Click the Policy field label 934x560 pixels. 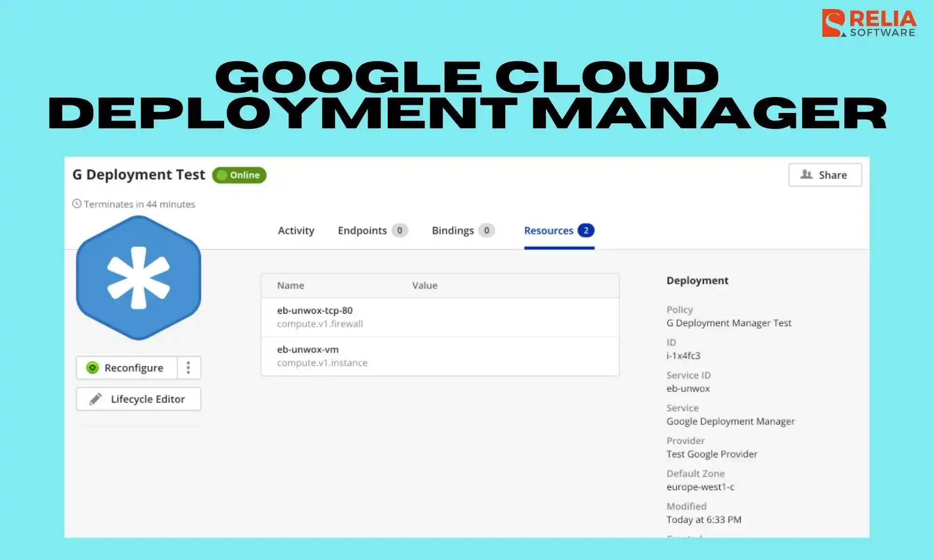click(679, 309)
